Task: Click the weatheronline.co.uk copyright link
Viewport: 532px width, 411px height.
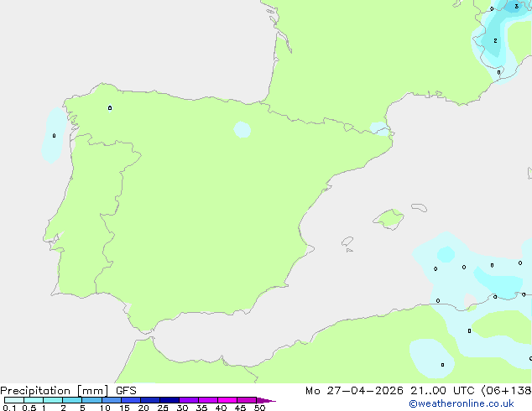Action: (x=462, y=403)
